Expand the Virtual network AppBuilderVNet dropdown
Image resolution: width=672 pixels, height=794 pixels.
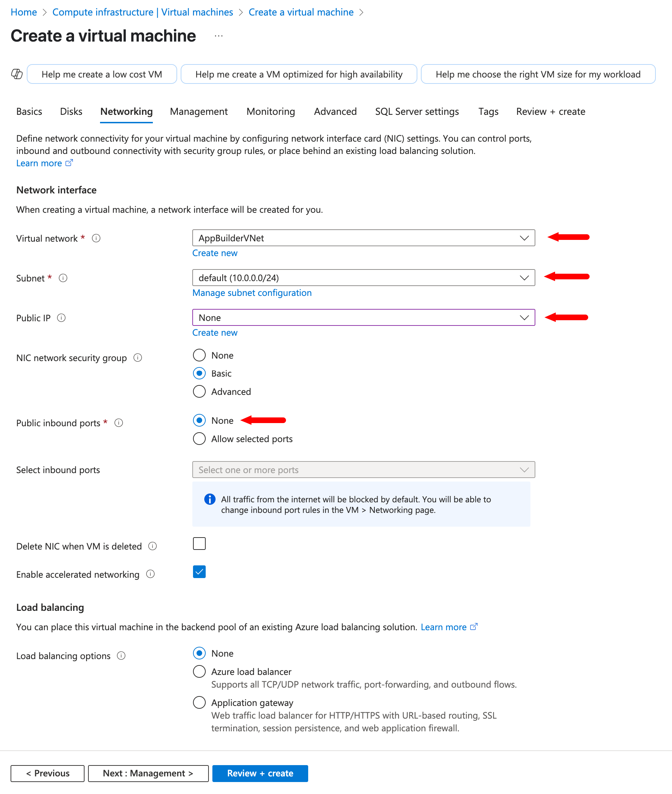tap(363, 238)
